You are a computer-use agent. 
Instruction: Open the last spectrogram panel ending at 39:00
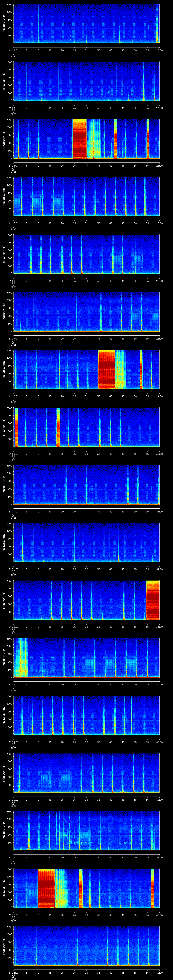click(x=86, y=946)
